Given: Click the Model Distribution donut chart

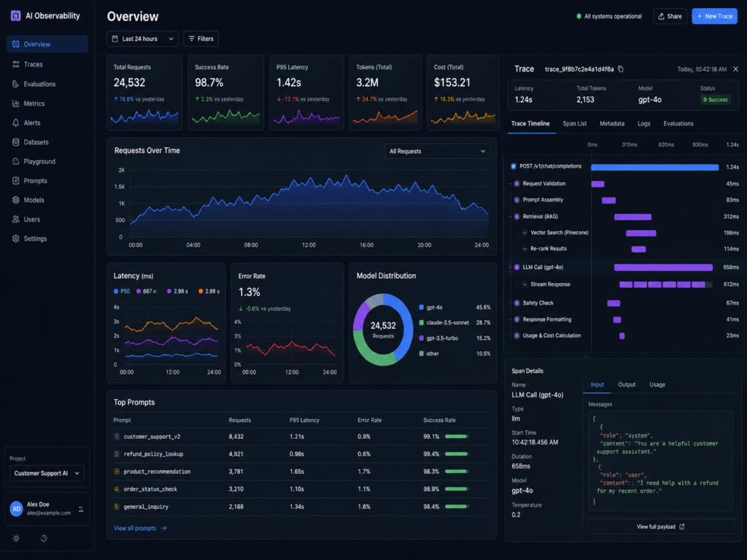Looking at the screenshot, I should pos(383,330).
